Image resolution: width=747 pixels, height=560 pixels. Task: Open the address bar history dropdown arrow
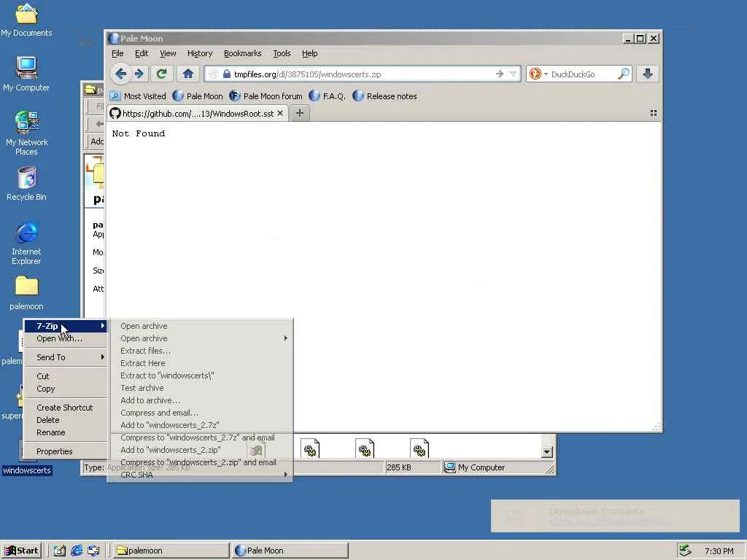513,74
